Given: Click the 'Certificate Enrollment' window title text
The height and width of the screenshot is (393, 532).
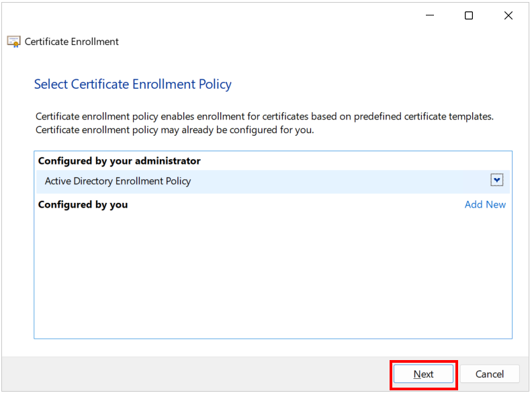Looking at the screenshot, I should tap(72, 42).
